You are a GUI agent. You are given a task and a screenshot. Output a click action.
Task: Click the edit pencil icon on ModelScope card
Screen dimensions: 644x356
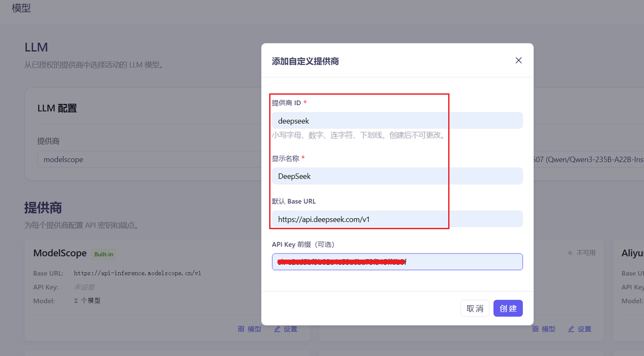[277, 329]
